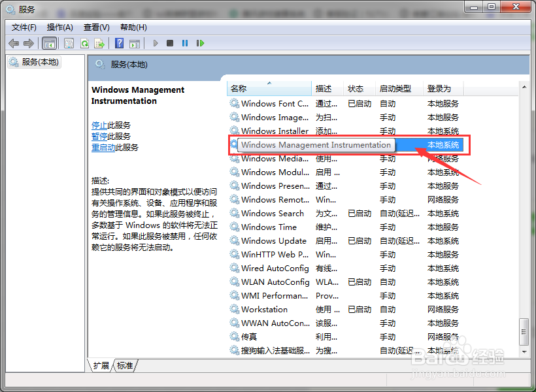Screen dimensions: 536x392
Task: Open the 查看(V) menu
Action: click(x=96, y=27)
